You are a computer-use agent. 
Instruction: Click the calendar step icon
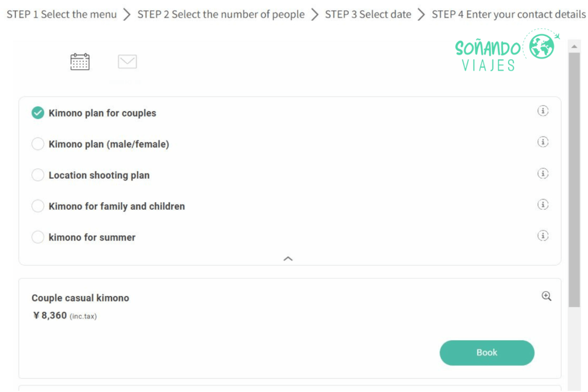pyautogui.click(x=80, y=62)
